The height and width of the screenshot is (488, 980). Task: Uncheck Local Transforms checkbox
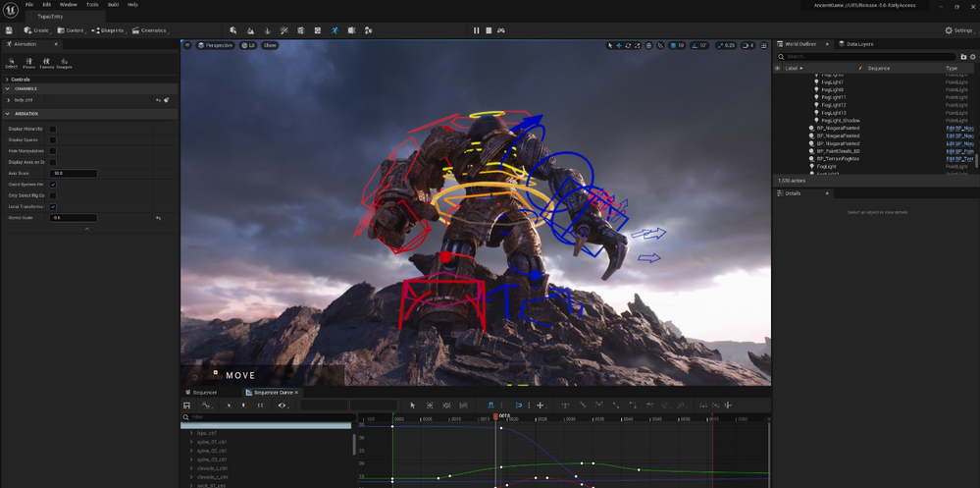pos(53,206)
